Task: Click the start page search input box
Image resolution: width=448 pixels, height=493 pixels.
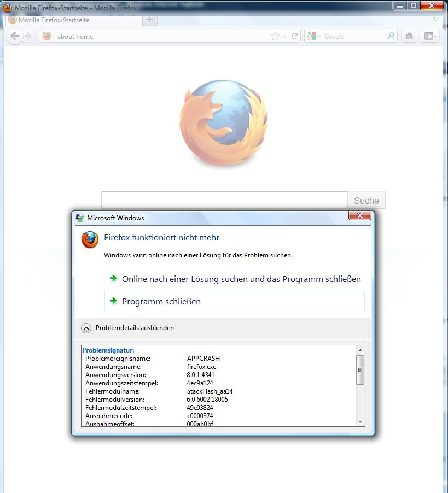Action: [x=224, y=200]
